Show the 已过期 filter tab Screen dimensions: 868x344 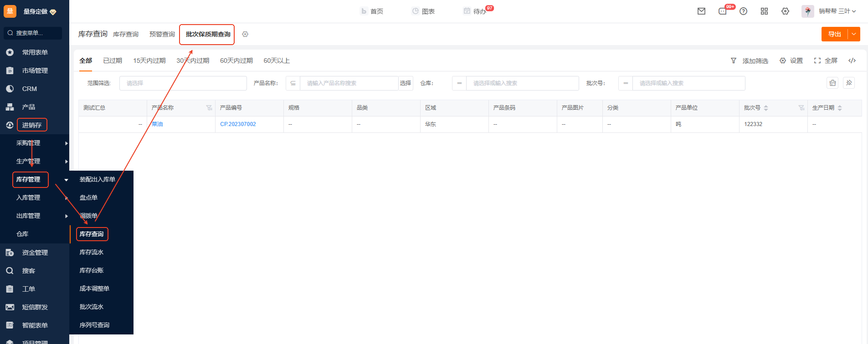pos(113,61)
